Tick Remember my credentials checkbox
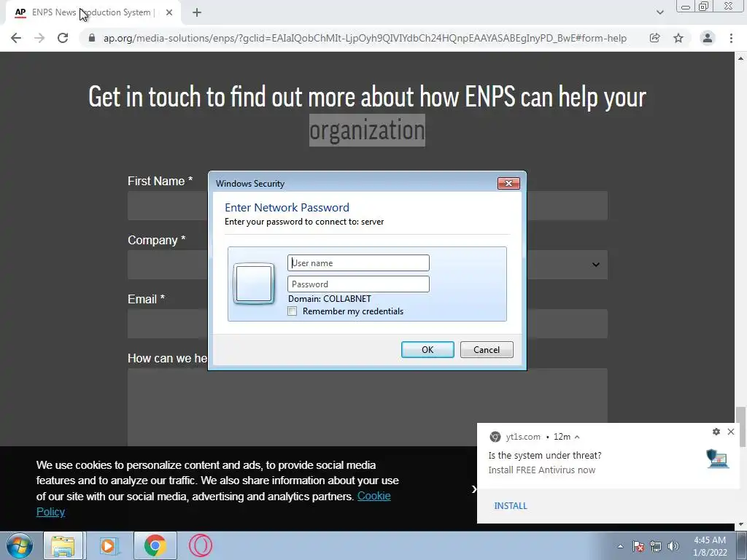The image size is (747, 560). coord(293,311)
